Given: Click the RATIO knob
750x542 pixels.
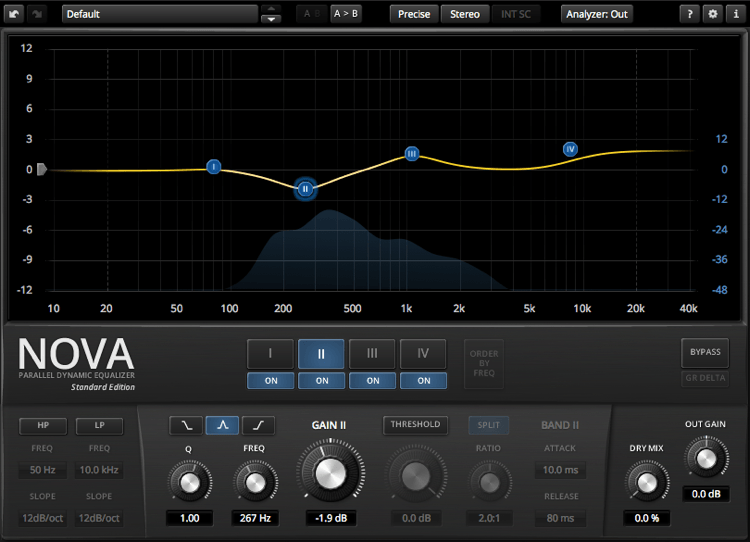Looking at the screenshot, I should click(x=489, y=482).
